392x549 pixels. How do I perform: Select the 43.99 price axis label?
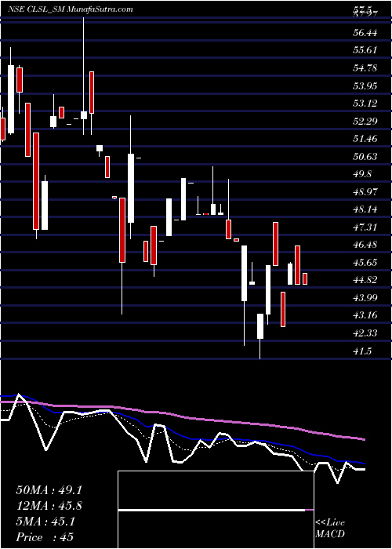click(365, 298)
